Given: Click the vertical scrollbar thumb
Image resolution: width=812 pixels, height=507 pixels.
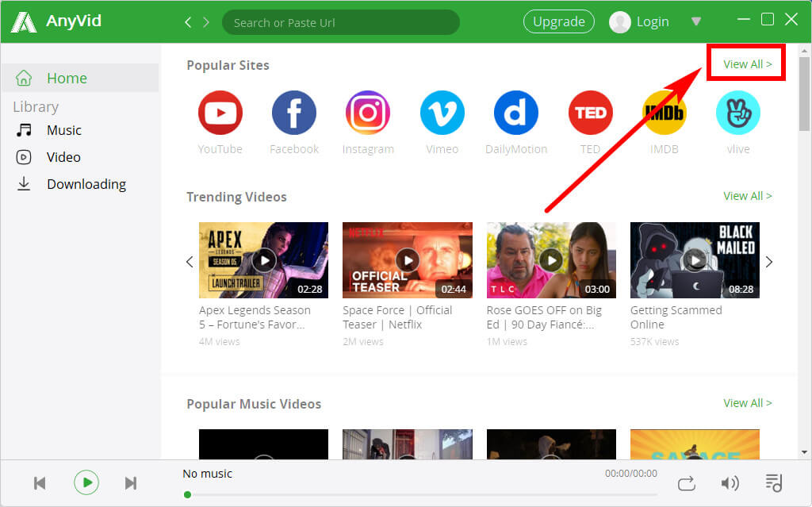Looking at the screenshot, I should (x=804, y=94).
